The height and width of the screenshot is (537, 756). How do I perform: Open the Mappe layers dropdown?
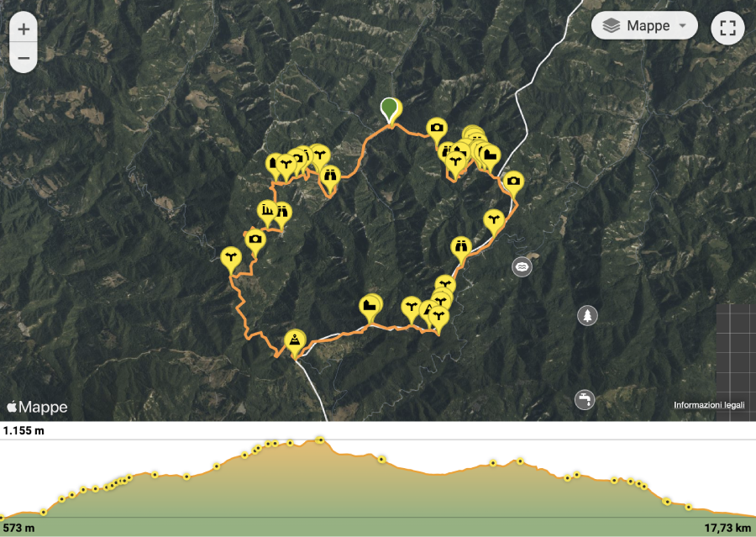coord(644,25)
